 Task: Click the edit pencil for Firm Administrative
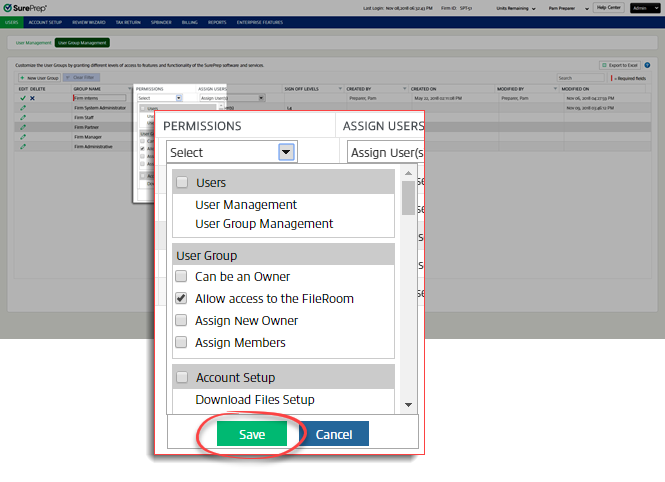coord(22,146)
